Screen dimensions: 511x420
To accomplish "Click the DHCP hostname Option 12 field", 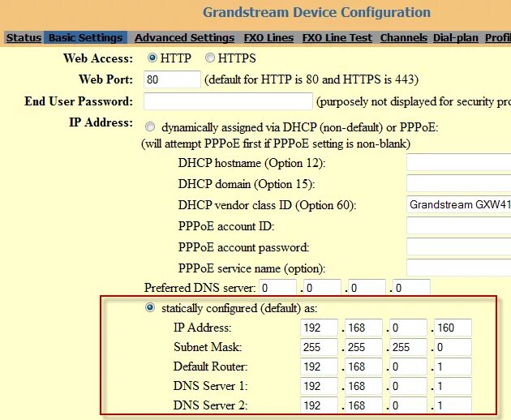I will (459, 162).
